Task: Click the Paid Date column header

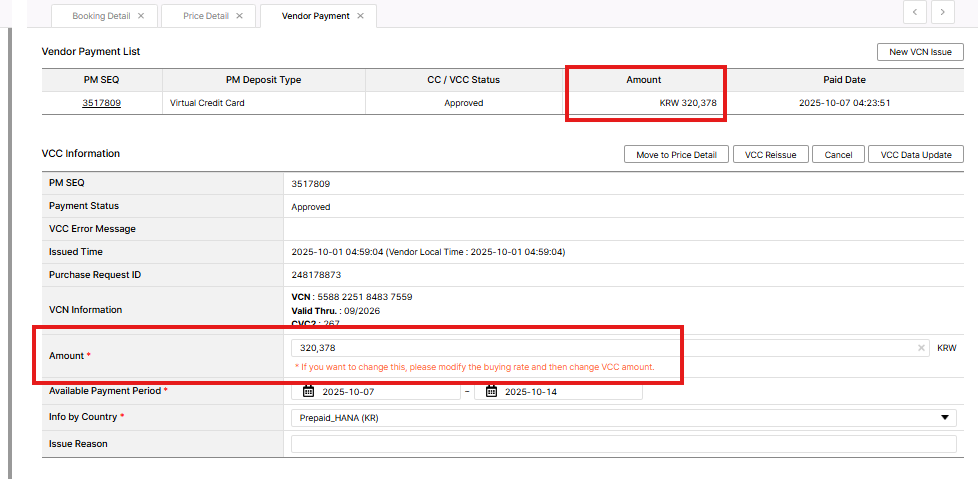Action: tap(845, 80)
